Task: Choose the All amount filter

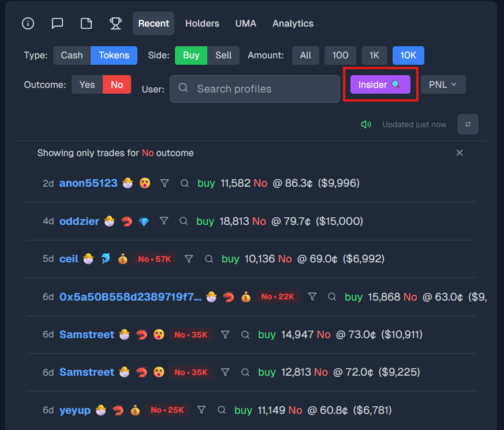Action: click(x=305, y=55)
